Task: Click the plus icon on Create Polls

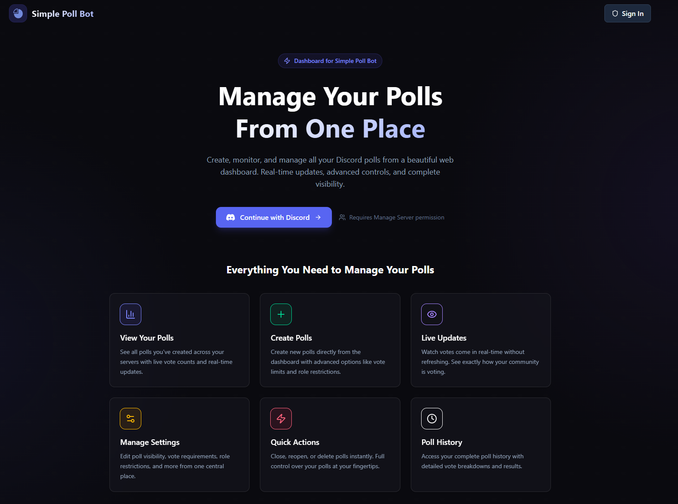Action: (x=281, y=314)
